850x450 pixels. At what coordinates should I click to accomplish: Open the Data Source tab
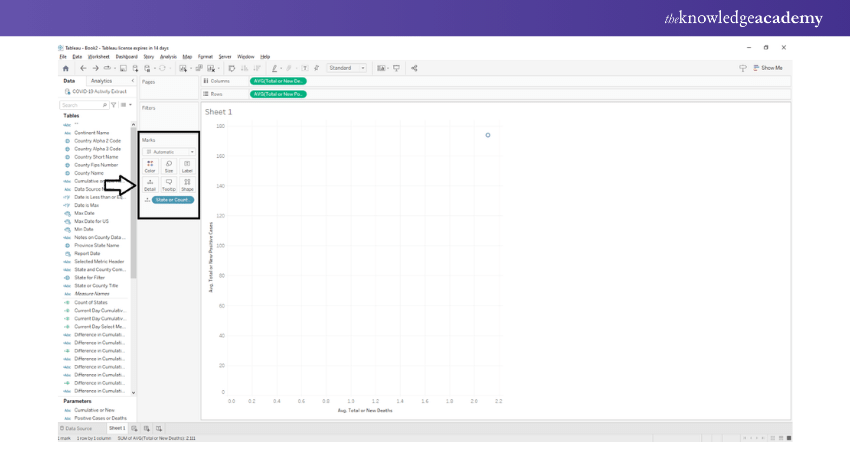79,428
